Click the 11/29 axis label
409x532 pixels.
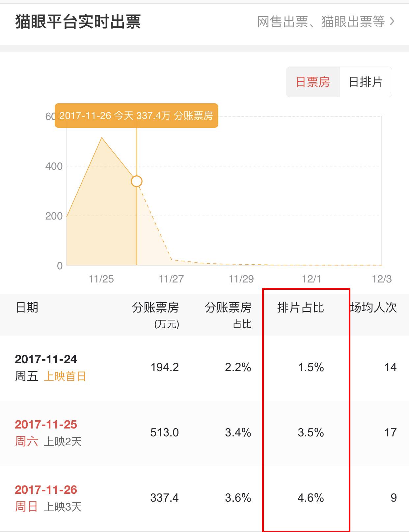241,279
